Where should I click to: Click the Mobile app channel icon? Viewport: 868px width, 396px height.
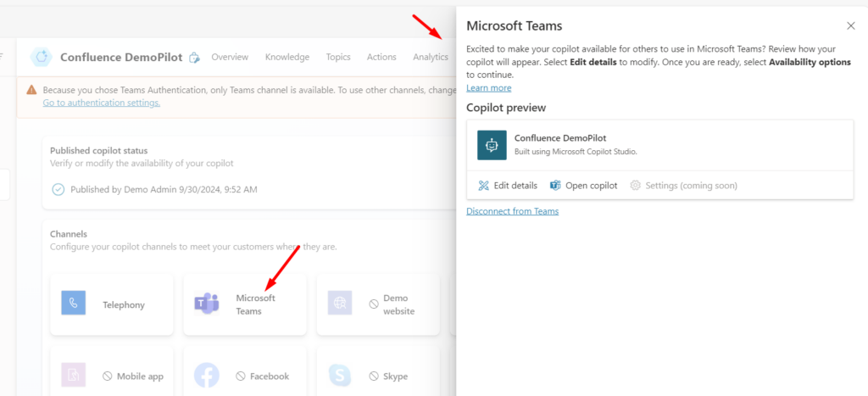coord(74,376)
